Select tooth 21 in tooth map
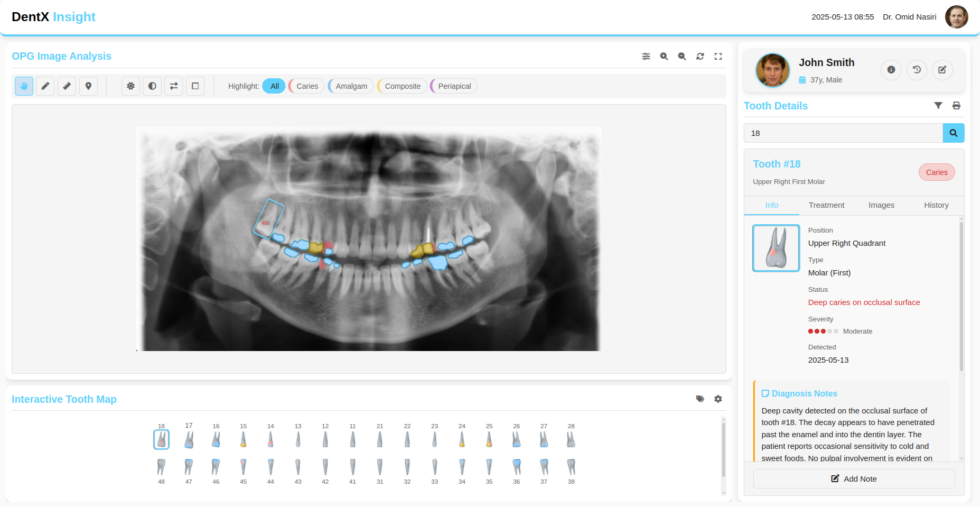Image resolution: width=980 pixels, height=507 pixels. click(x=380, y=439)
